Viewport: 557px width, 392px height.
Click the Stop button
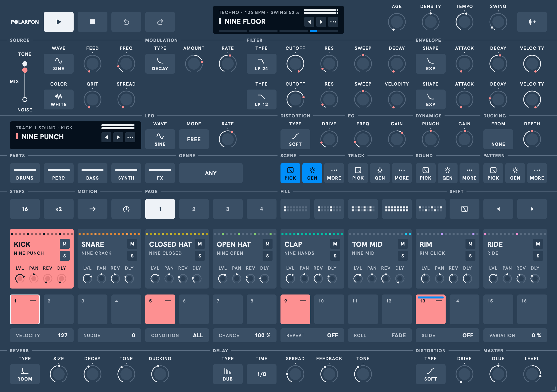point(93,22)
